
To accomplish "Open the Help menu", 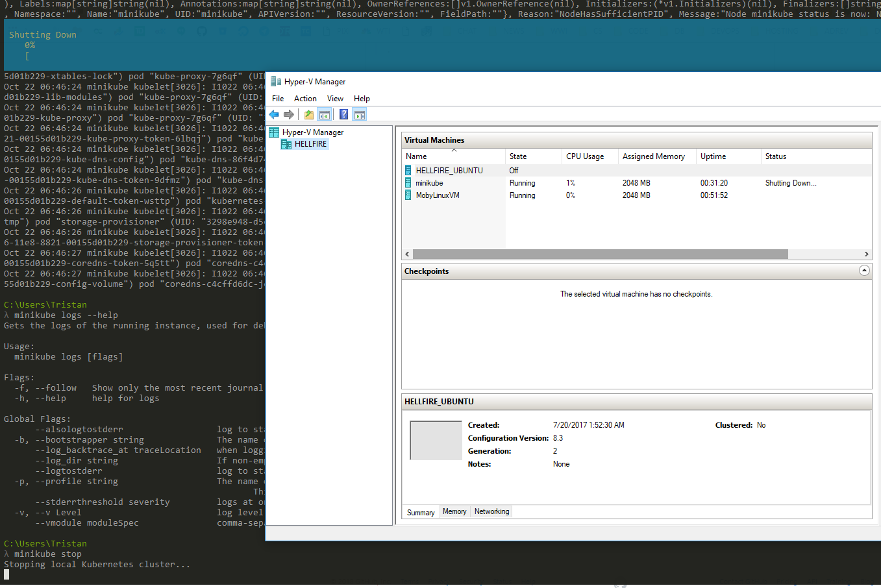I will tap(362, 99).
